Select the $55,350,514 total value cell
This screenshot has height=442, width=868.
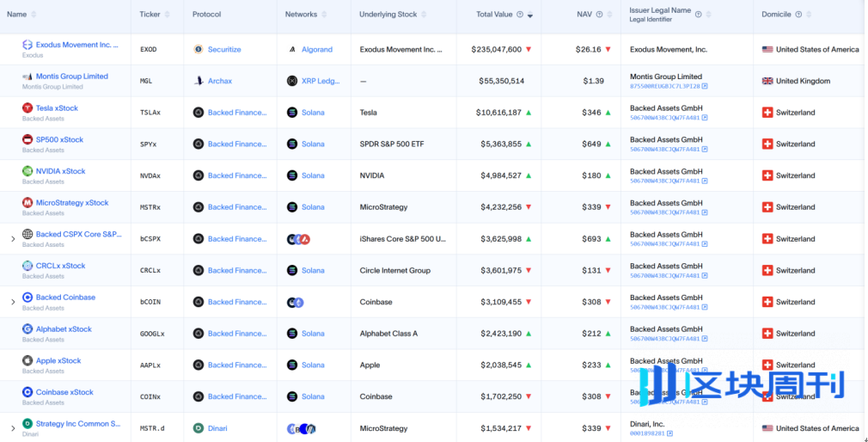502,81
